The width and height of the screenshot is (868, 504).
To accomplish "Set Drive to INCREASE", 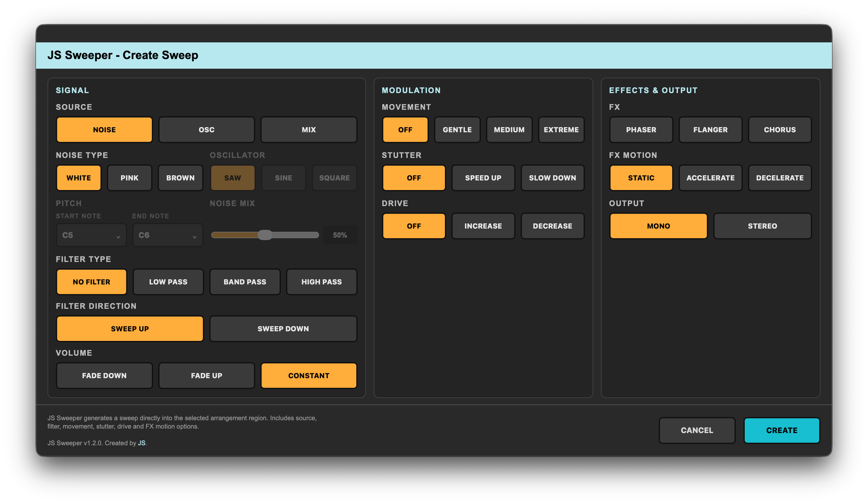I will point(483,226).
